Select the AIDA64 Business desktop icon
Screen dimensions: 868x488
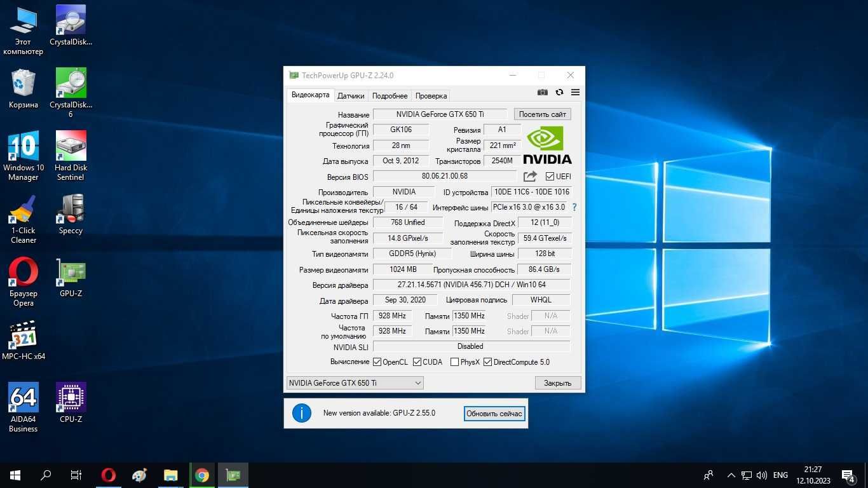tap(24, 407)
